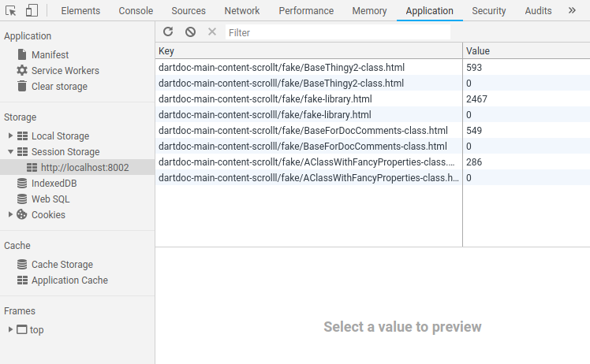Click in the Filter input field

tap(338, 32)
